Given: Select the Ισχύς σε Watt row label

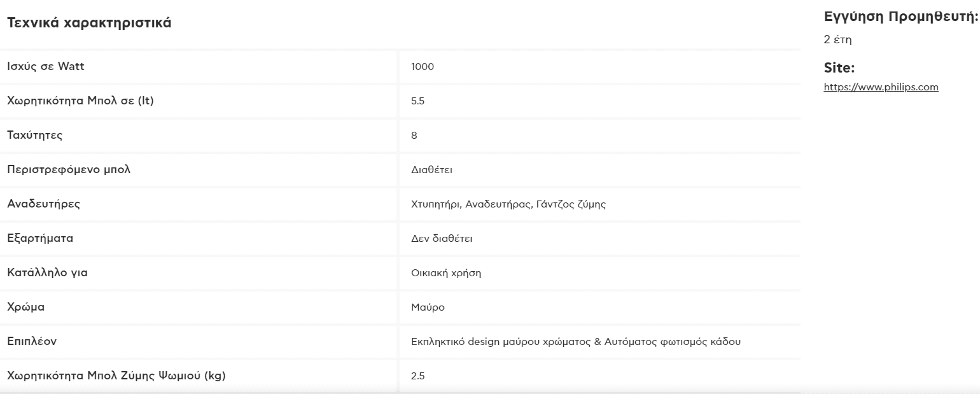Looking at the screenshot, I should (x=46, y=66).
